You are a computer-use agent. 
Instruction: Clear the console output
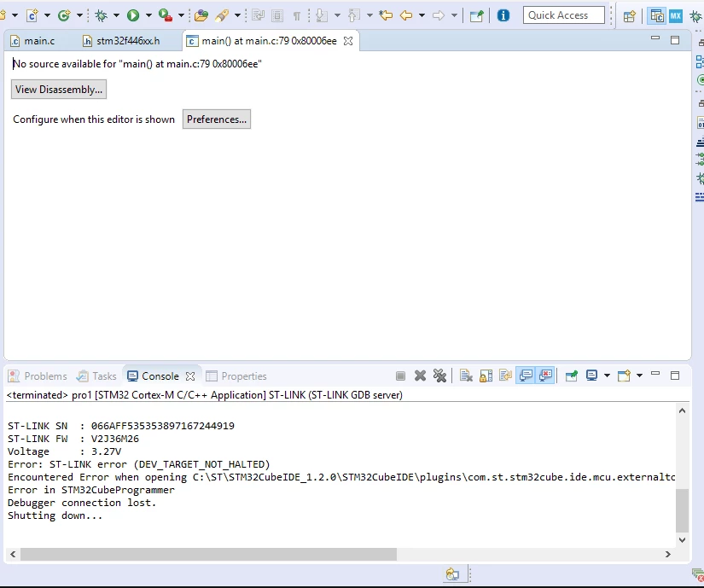[466, 376]
